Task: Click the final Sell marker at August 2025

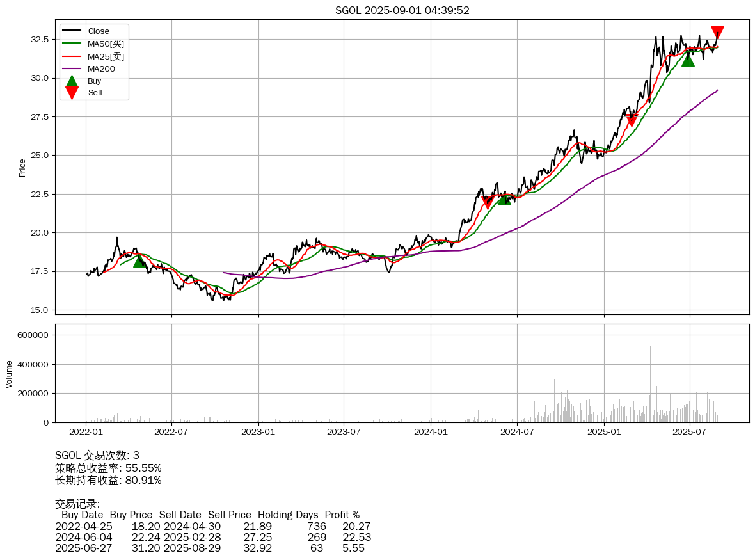Action: point(717,33)
